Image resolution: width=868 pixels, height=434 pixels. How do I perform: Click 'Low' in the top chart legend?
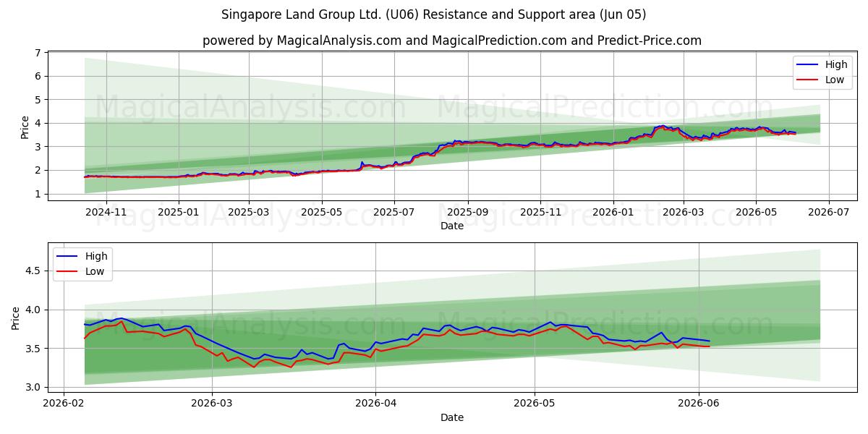835,80
